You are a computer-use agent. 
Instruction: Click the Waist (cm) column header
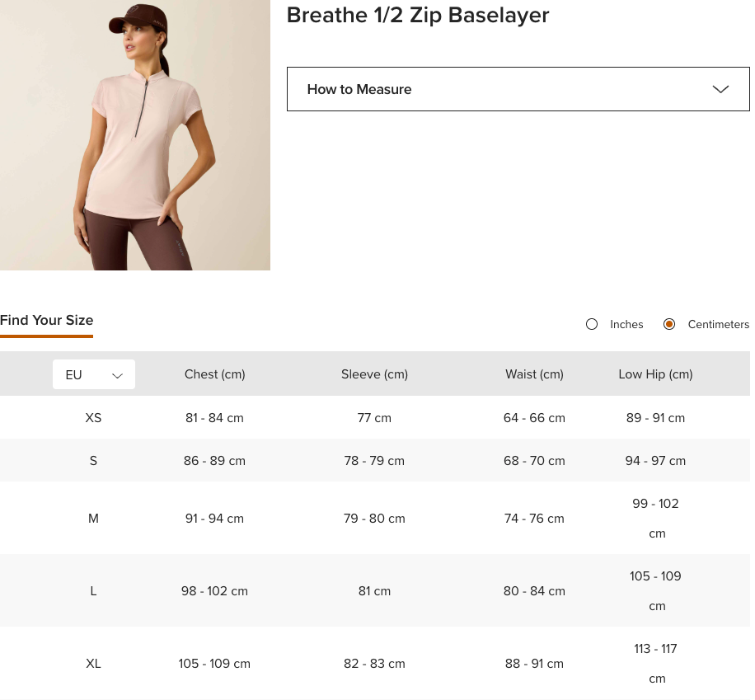(534, 374)
